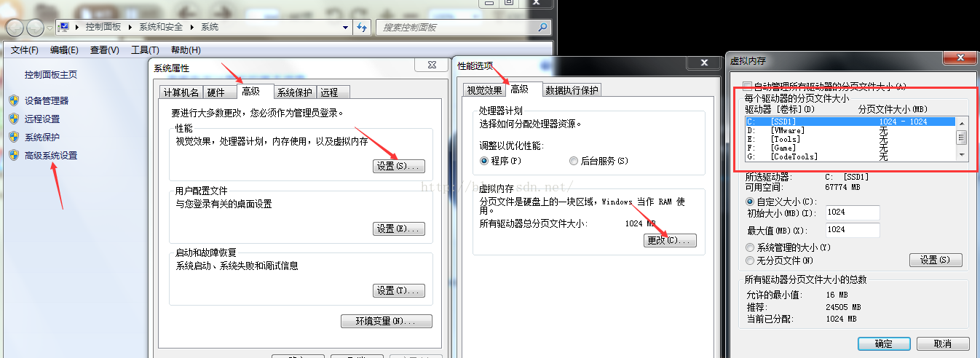Click the back navigation arrow button
This screenshot has width=980, height=358.
pos(15,28)
